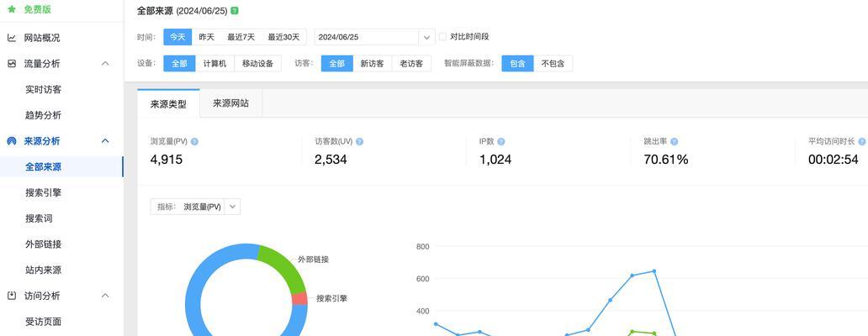Filter device by 移动设备
Screen dimensions: 868x336
tap(258, 64)
